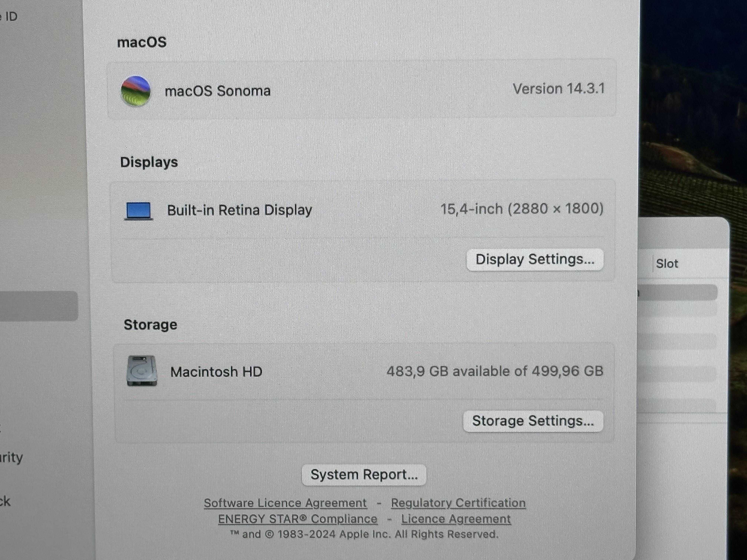Viewport: 747px width, 560px height.
Task: Open the ENERGY STAR Compliance link
Action: tap(298, 519)
